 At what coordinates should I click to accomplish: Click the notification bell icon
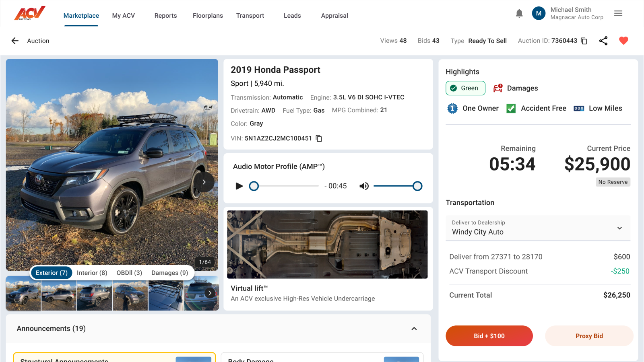coord(519,13)
